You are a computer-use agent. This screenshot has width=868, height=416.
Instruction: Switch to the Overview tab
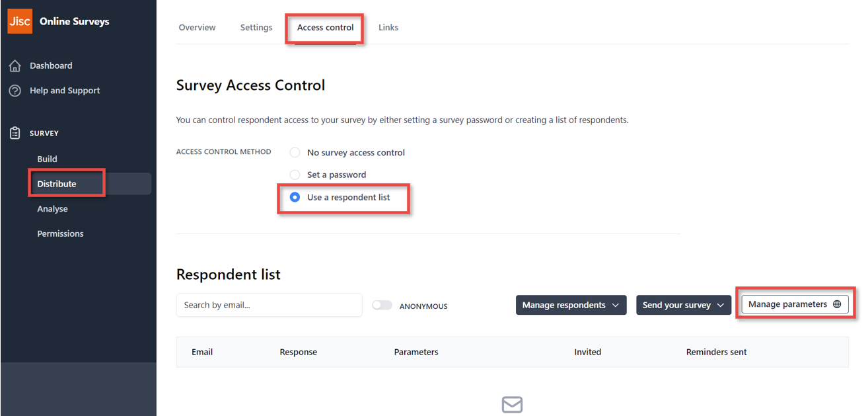tap(197, 28)
